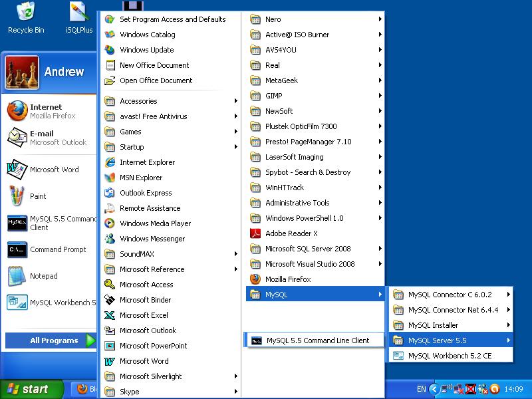Expand hidden tray icons arrow
Viewport: 532px width, 399px height.
[434, 389]
